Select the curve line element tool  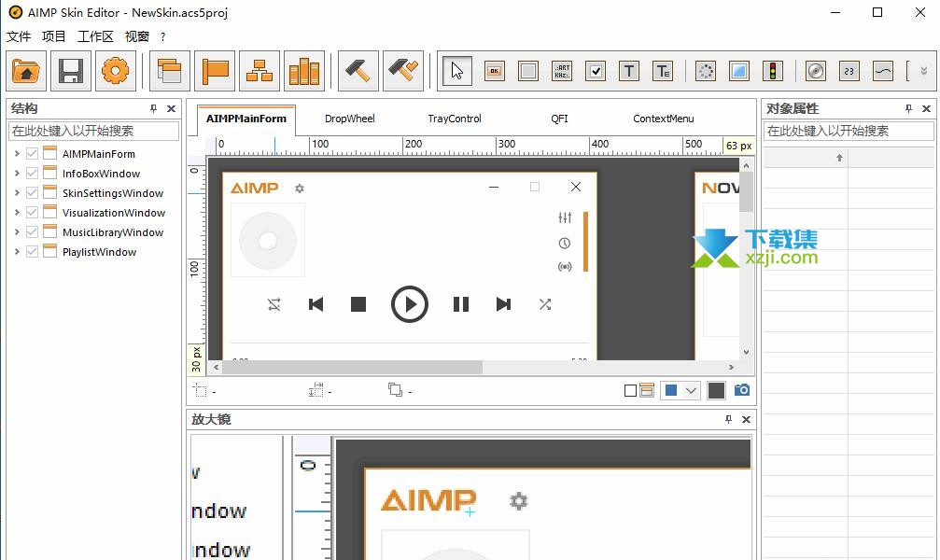(883, 71)
